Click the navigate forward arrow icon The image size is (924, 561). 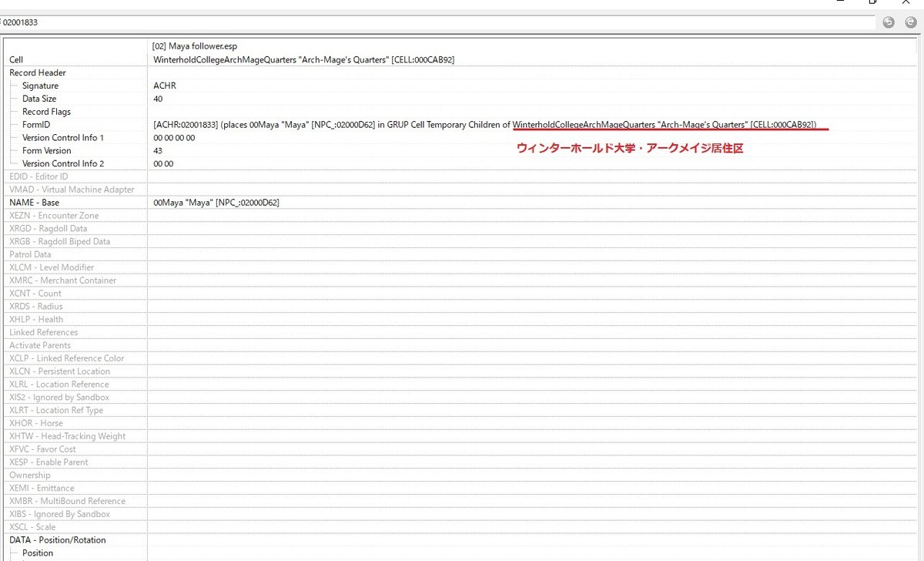click(911, 22)
